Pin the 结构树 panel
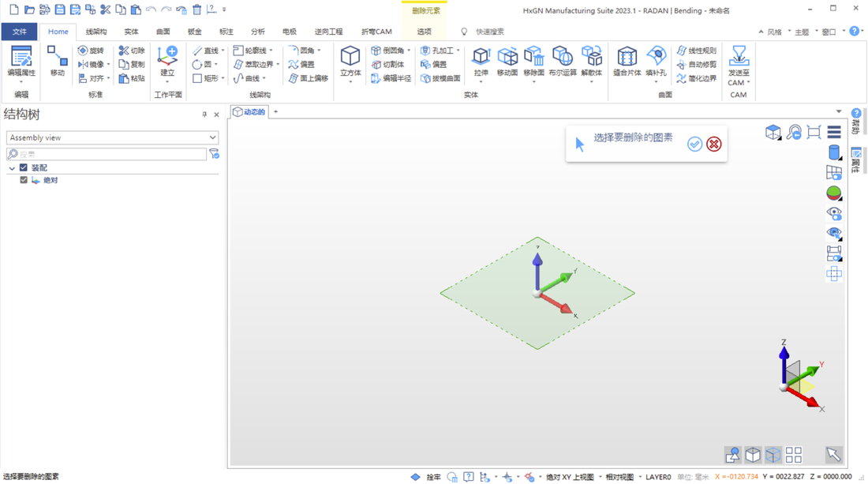Image resolution: width=868 pixels, height=484 pixels. tap(204, 114)
